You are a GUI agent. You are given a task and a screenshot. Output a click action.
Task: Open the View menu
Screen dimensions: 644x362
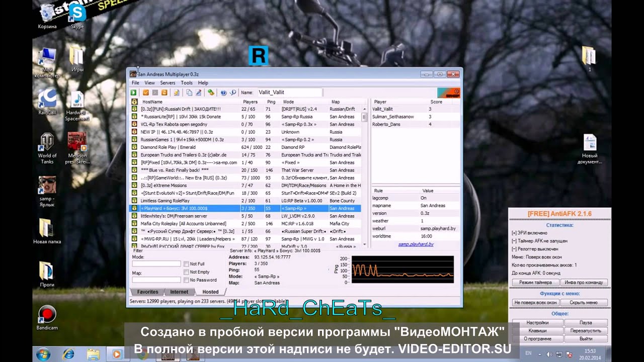pos(150,83)
